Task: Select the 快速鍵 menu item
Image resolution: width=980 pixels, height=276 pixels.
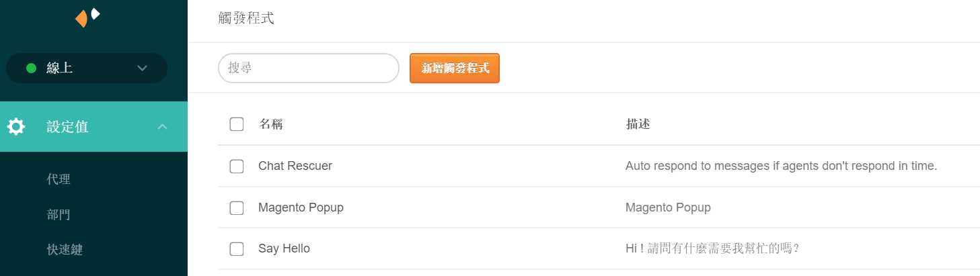Action: coord(65,250)
